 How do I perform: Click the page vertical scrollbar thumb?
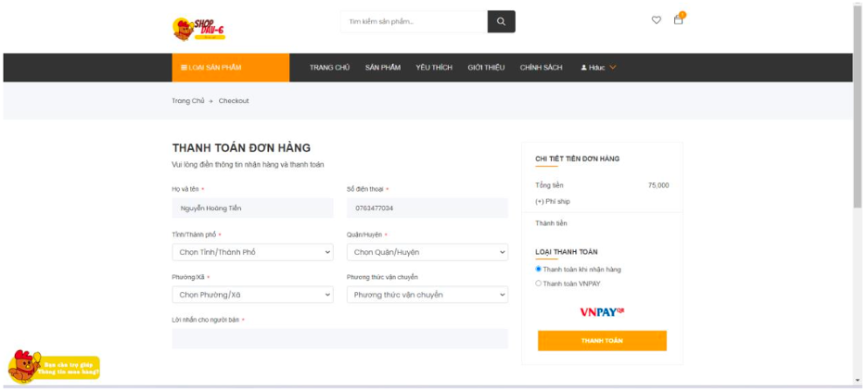858,107
